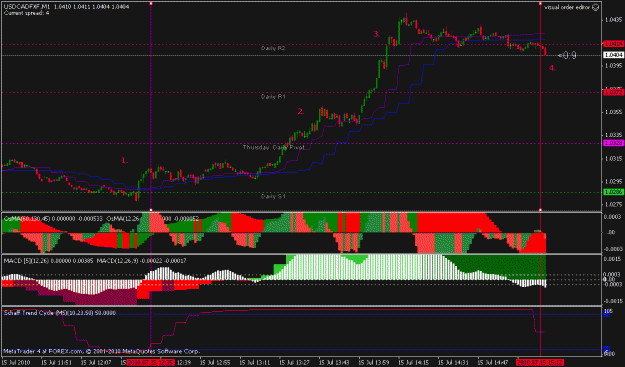Click the green 1.0286 price tag
This screenshot has width=625, height=367.
coord(613,192)
